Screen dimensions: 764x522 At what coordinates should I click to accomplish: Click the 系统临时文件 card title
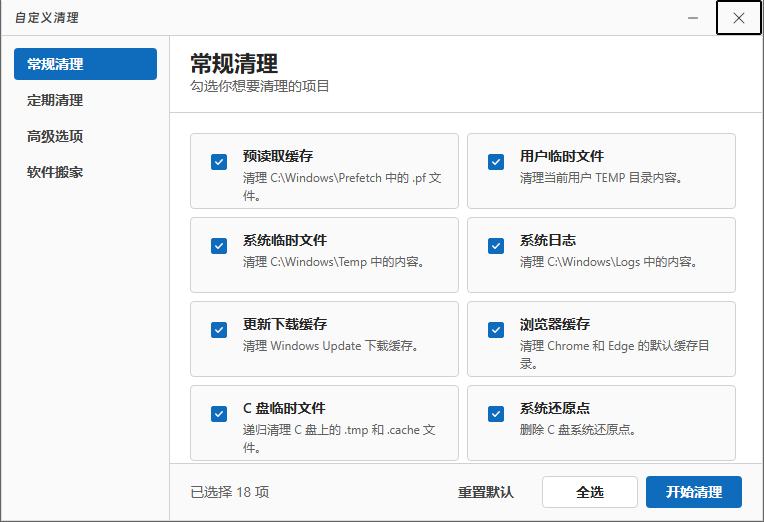point(285,240)
